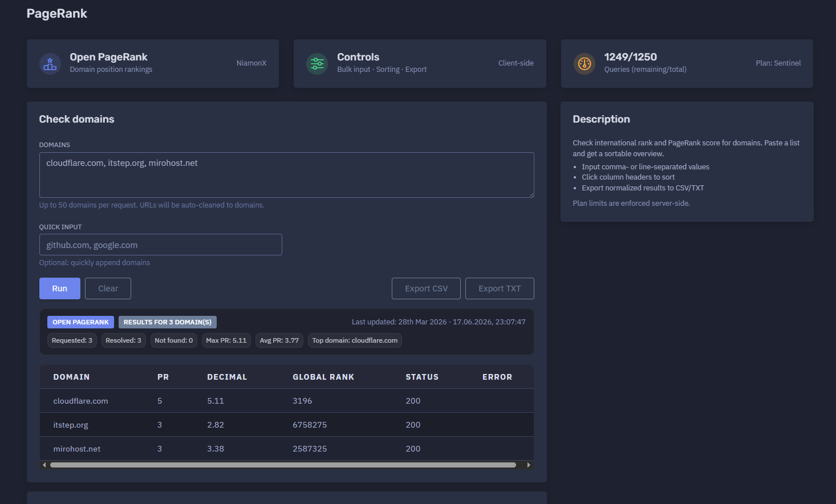836x504 pixels.
Task: Focus the Domains textarea
Action: (287, 175)
